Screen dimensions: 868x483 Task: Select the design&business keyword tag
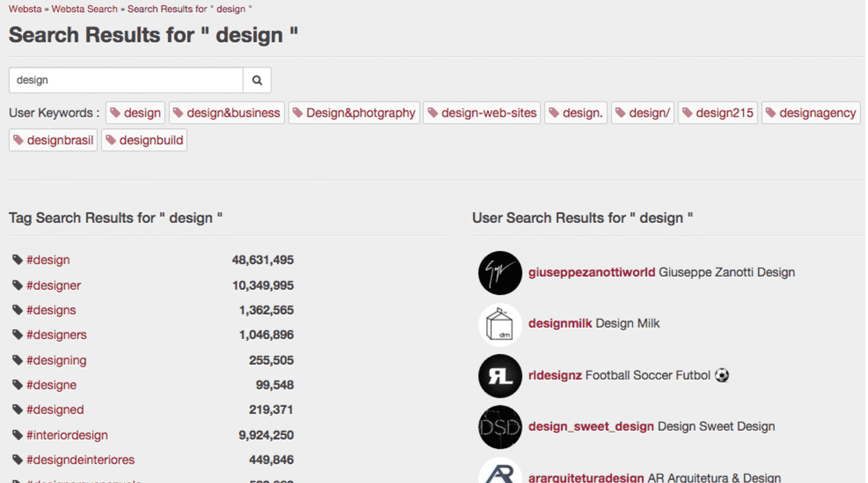click(x=227, y=113)
